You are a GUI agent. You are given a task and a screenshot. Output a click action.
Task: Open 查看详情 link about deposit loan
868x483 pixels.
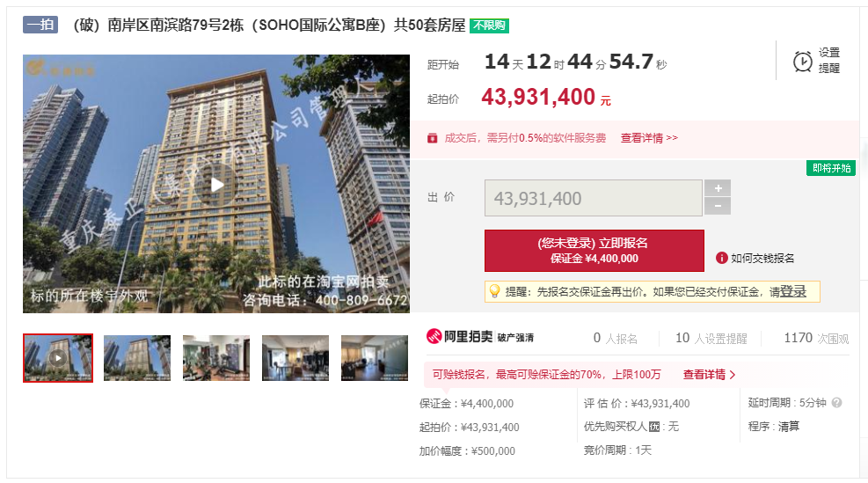click(709, 375)
